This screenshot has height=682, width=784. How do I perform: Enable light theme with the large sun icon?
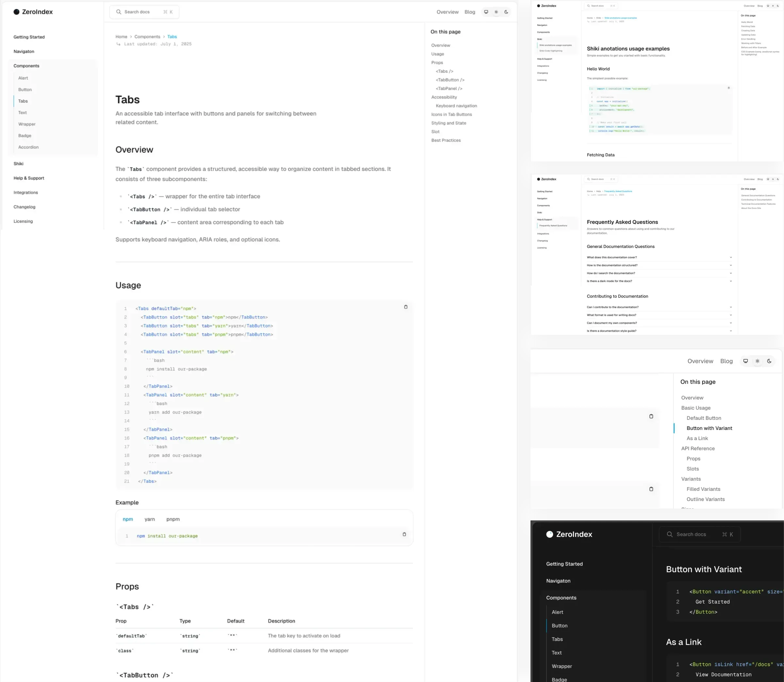click(757, 361)
